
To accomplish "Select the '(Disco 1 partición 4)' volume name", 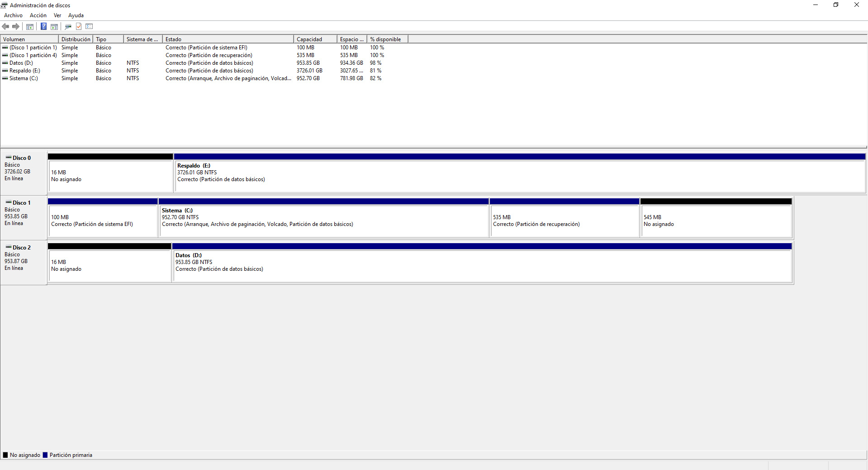I will [x=33, y=55].
